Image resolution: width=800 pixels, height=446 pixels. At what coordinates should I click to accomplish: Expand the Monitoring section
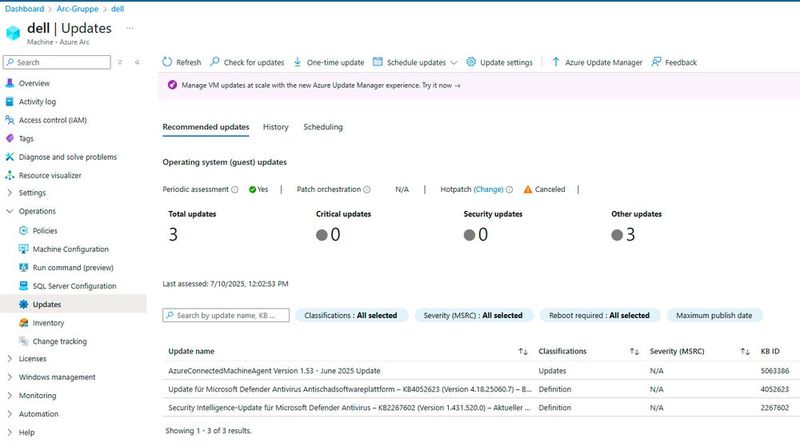point(10,395)
